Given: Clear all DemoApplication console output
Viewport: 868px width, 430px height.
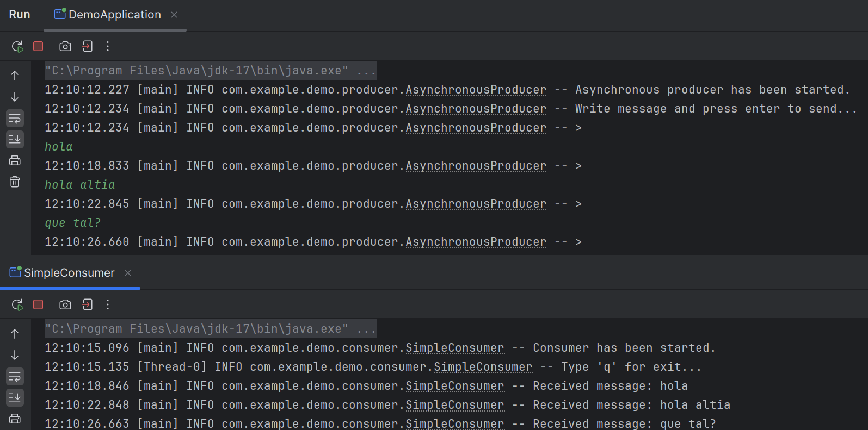Looking at the screenshot, I should 15,182.
